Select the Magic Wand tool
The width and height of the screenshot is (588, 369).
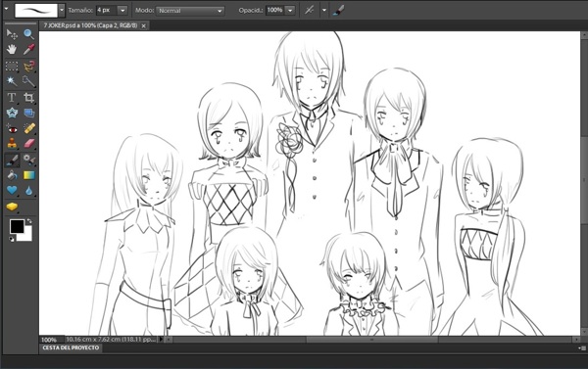pyautogui.click(x=12, y=81)
